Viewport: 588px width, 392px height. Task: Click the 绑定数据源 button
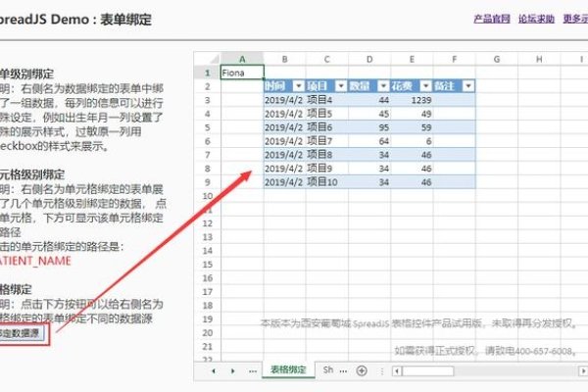22,333
